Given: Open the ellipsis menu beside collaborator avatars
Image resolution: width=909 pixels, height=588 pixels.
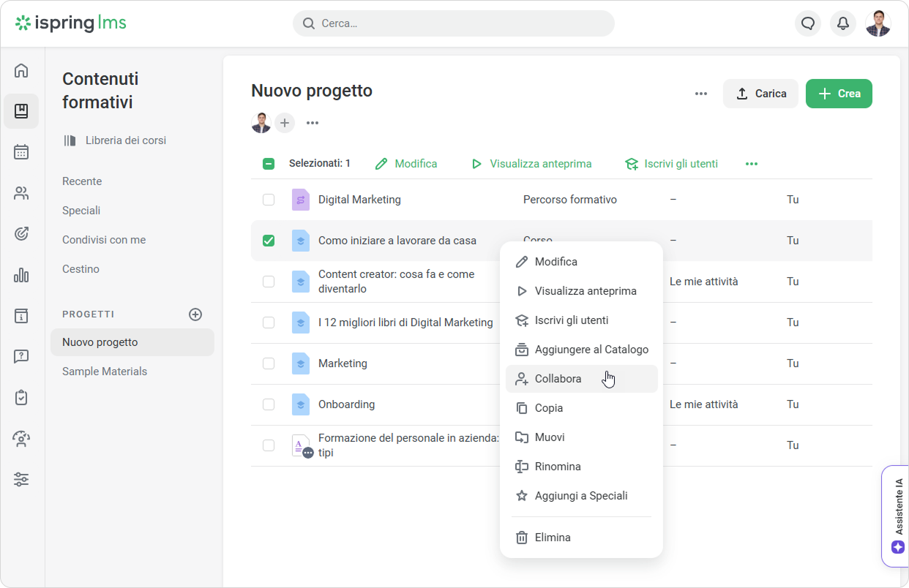Looking at the screenshot, I should point(313,123).
